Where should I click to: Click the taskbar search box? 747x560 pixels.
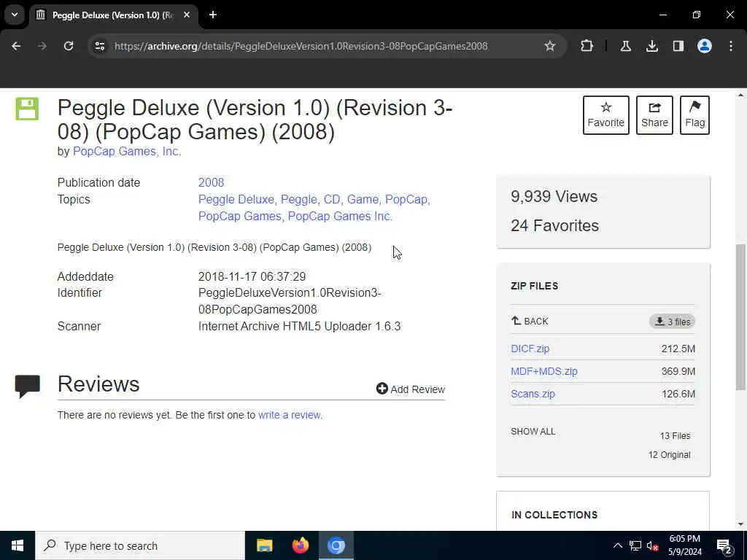pyautogui.click(x=139, y=545)
